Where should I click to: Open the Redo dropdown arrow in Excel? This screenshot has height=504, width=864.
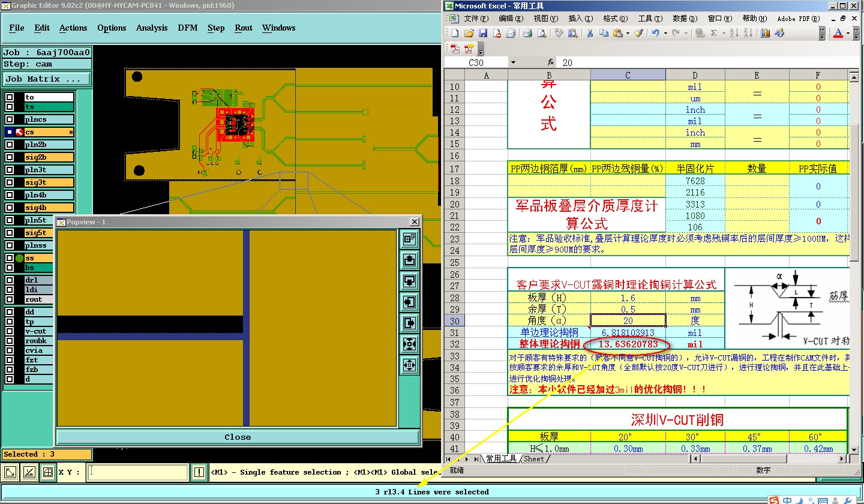(x=685, y=34)
